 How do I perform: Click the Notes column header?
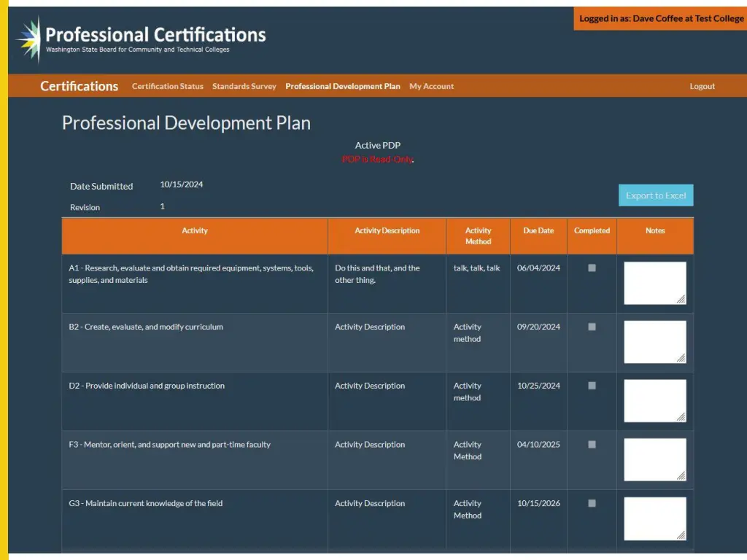click(x=655, y=236)
